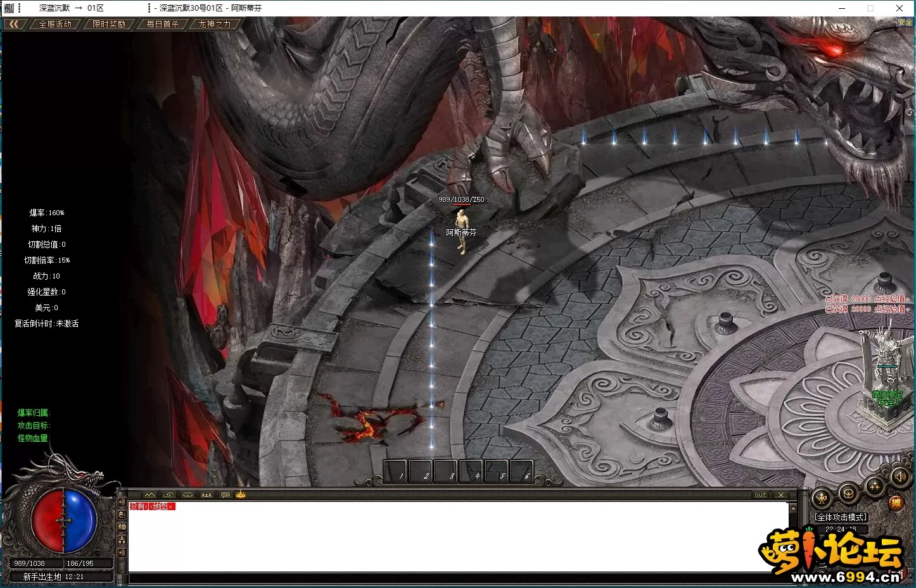Image resolution: width=916 pixels, height=588 pixels.
Task: Select hotbar slot 6
Action: 521,472
